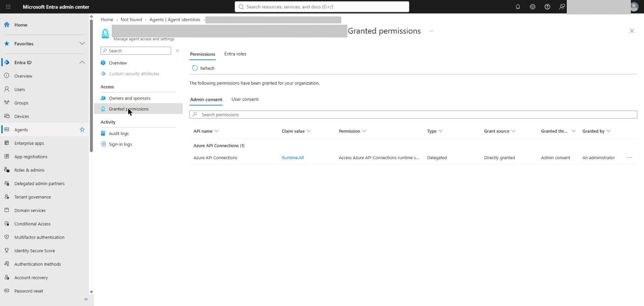Image resolution: width=644 pixels, height=306 pixels.
Task: Open the feedback icon in header
Action: point(562,7)
